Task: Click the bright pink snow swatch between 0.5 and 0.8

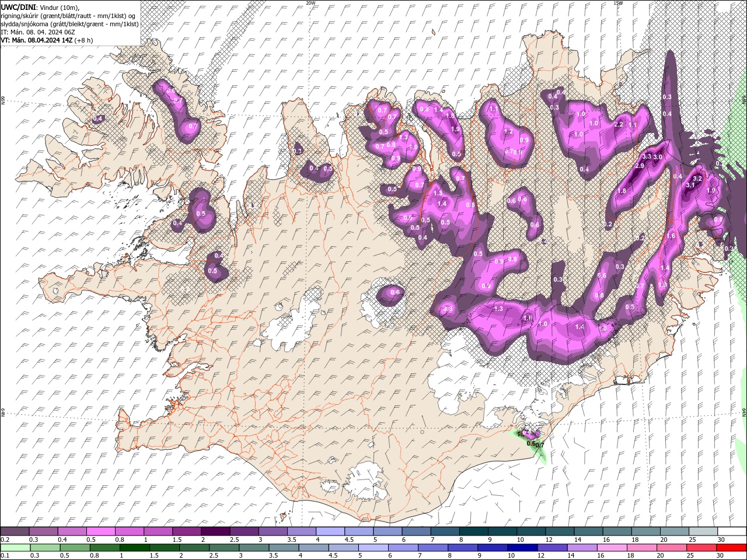Action: (100, 531)
